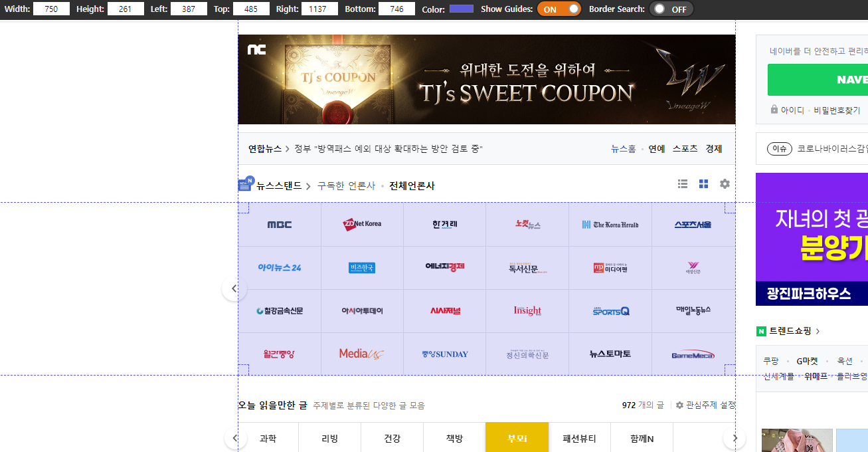Open the 여성신문 press logo

(x=693, y=268)
